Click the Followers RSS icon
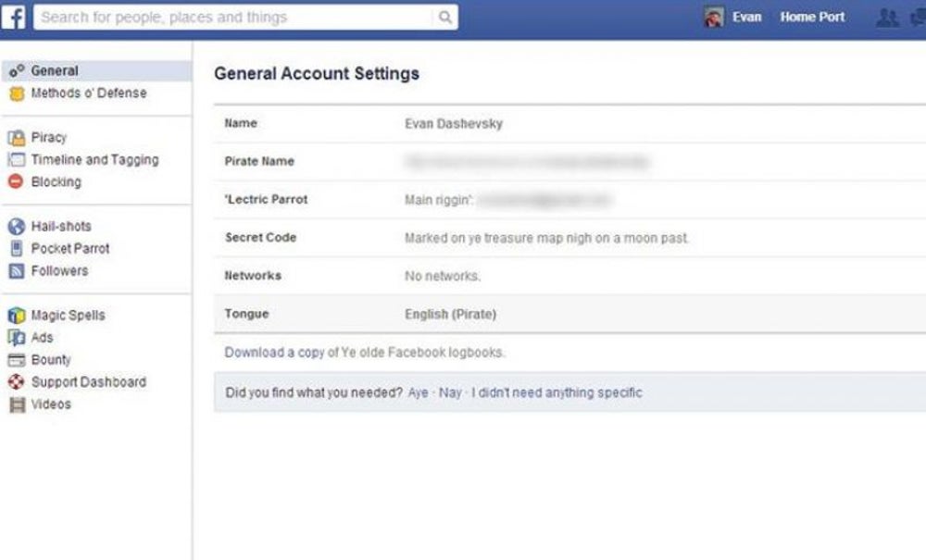The width and height of the screenshot is (926, 560). (17, 271)
